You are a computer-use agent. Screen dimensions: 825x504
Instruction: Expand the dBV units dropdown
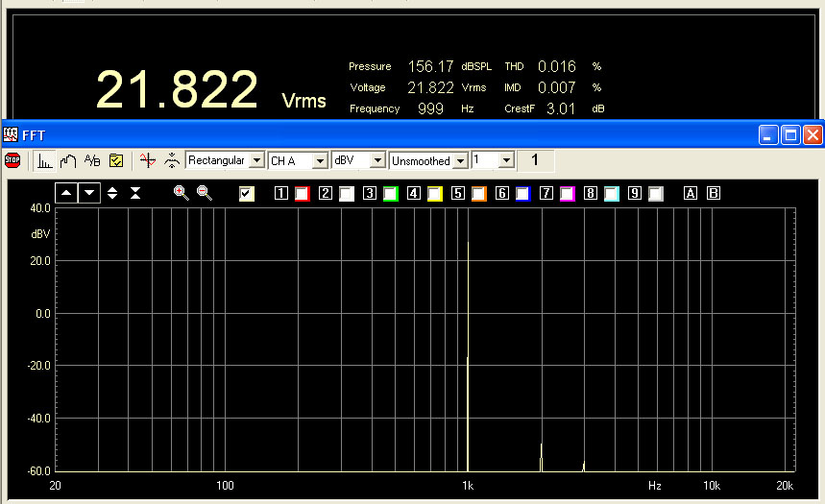[x=377, y=160]
